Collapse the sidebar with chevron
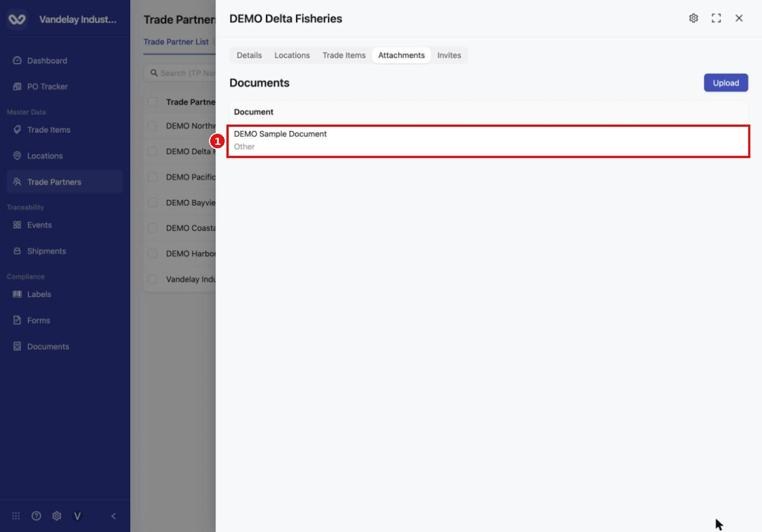The height and width of the screenshot is (532, 762). pyautogui.click(x=114, y=516)
